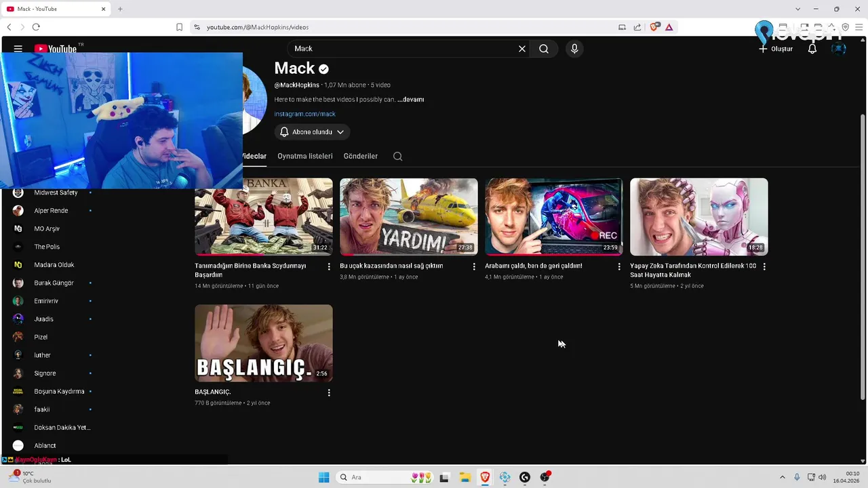
Task: Open options for plane crash video
Action: [x=474, y=266]
